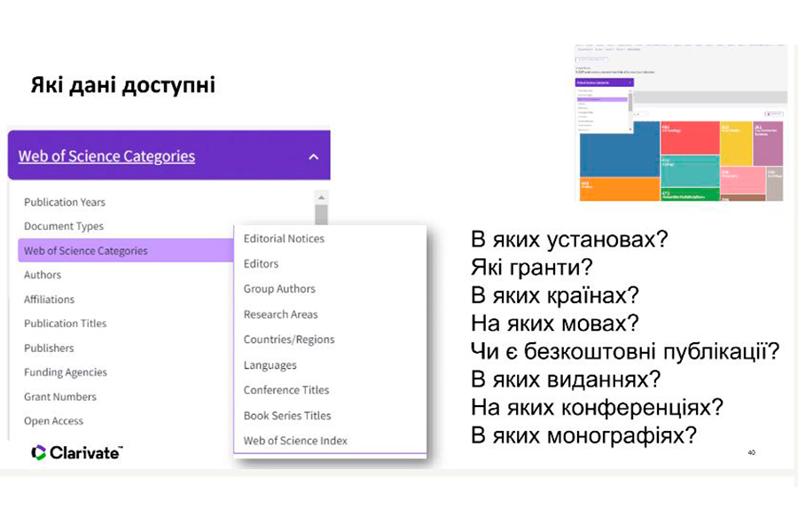Viewport: 798px width, 532px height.
Task: Select Research Areas option
Action: 280,315
